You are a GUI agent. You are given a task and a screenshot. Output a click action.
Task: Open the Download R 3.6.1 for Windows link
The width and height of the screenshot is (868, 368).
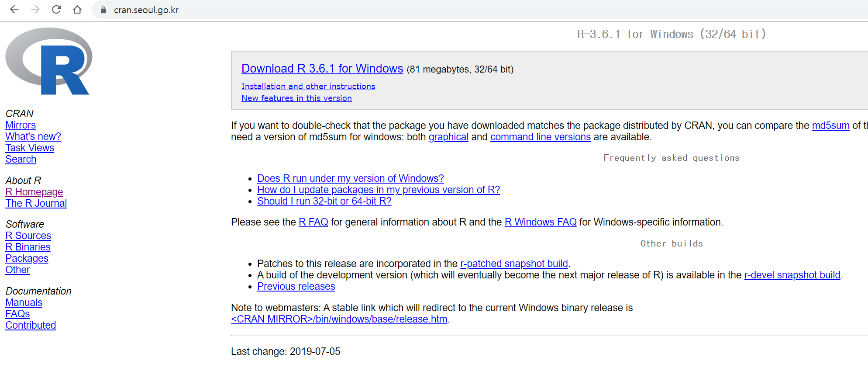[x=322, y=69]
